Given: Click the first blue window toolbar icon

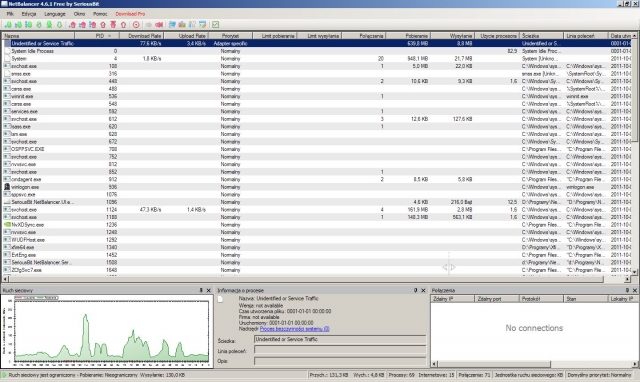Looking at the screenshot, I should (x=172, y=25).
